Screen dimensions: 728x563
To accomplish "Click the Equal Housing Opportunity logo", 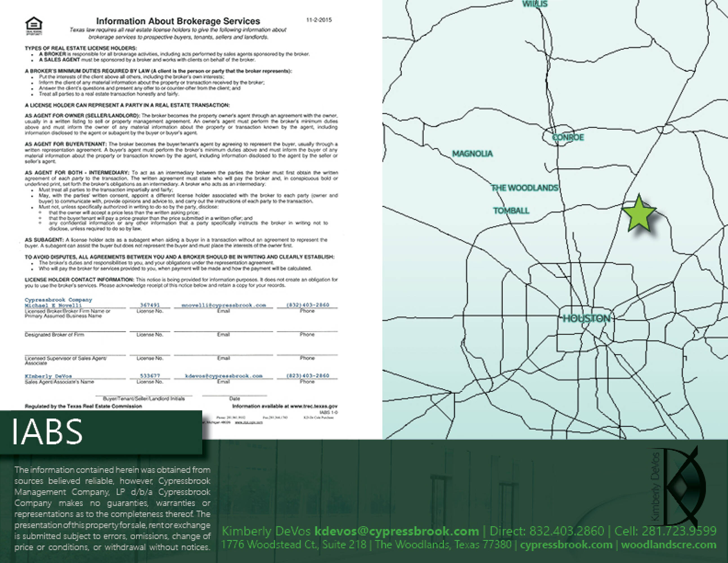I will coord(34,26).
